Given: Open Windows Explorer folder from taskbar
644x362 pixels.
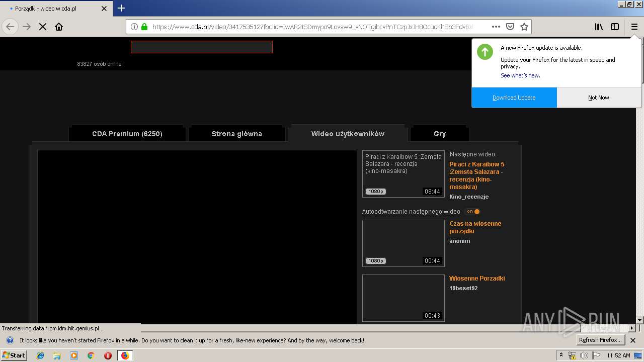Looking at the screenshot, I should (x=57, y=355).
